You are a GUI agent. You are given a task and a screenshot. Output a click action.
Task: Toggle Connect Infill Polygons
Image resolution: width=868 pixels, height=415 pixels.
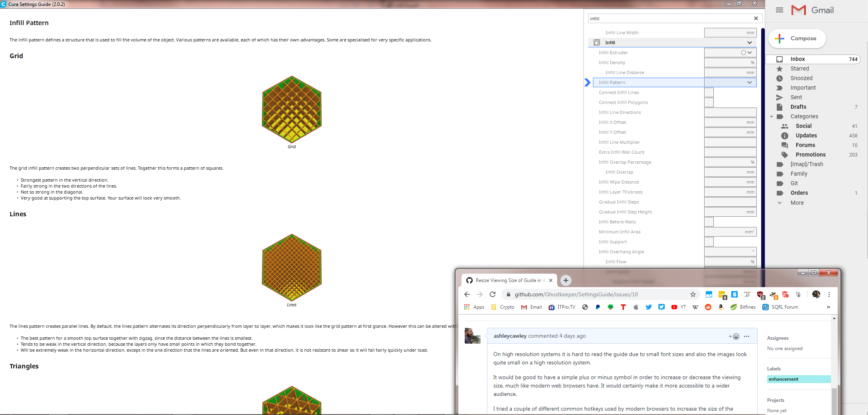(x=709, y=102)
